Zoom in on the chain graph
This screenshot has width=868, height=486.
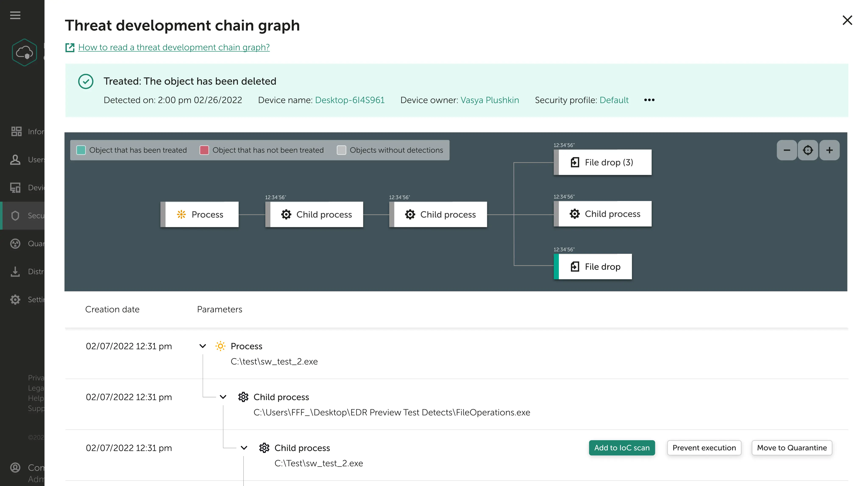[x=829, y=150]
